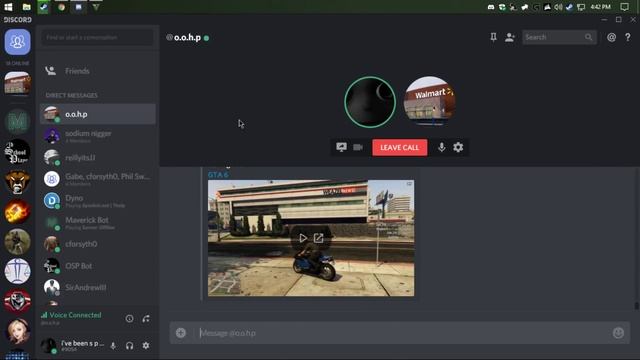The width and height of the screenshot is (640, 360).
Task: Open o.o.h.p direct message
Action: (x=98, y=114)
